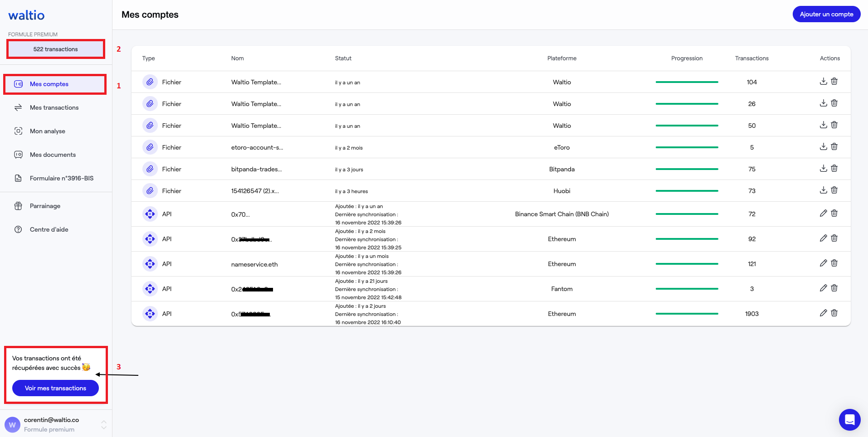Click the Nom column header
868x437 pixels.
coord(237,58)
